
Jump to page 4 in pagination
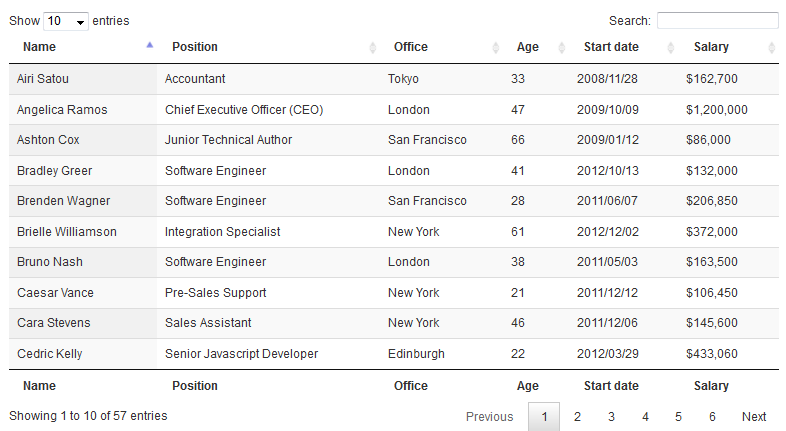tap(645, 416)
